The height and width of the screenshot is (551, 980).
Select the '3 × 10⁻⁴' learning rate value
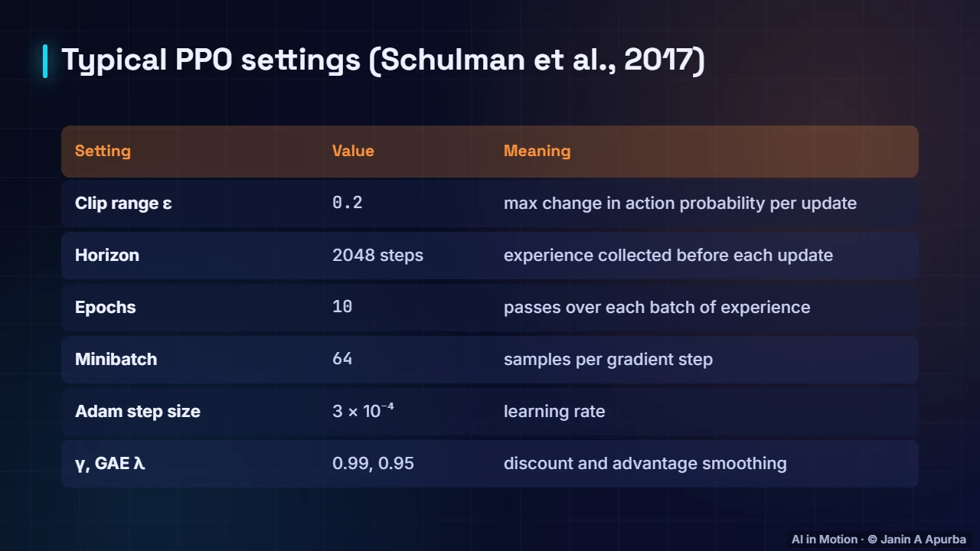363,410
